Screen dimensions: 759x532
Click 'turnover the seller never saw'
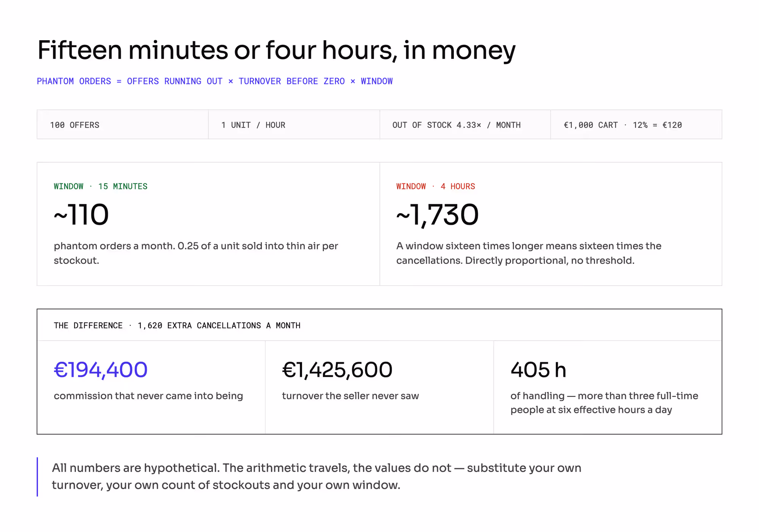tap(350, 396)
